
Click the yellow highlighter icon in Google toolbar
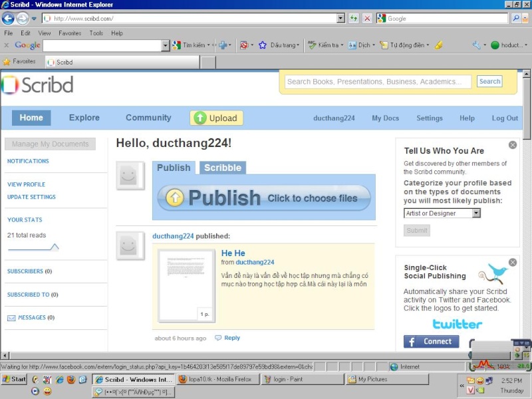[x=438, y=45]
